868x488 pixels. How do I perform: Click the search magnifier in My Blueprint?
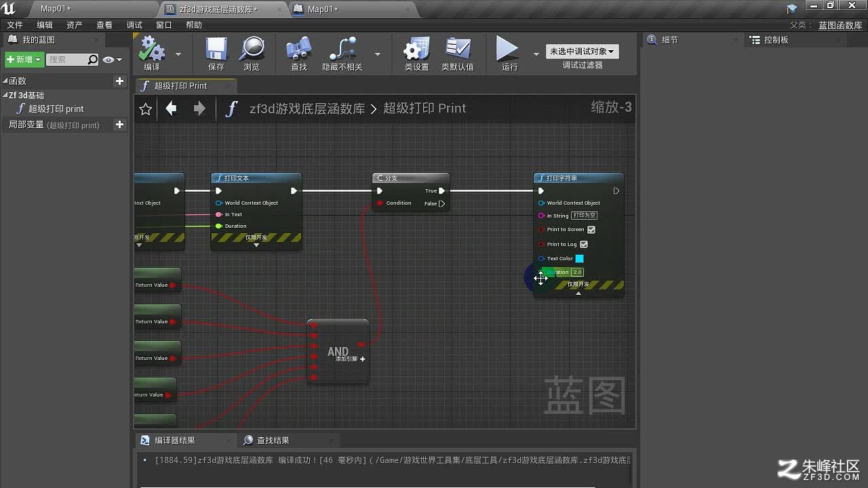click(x=93, y=60)
